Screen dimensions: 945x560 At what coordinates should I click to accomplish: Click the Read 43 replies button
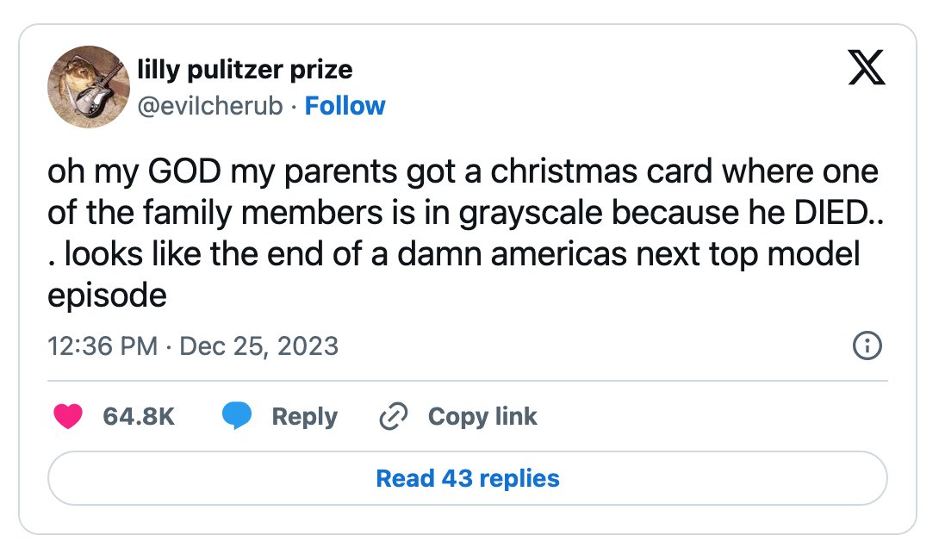point(468,478)
